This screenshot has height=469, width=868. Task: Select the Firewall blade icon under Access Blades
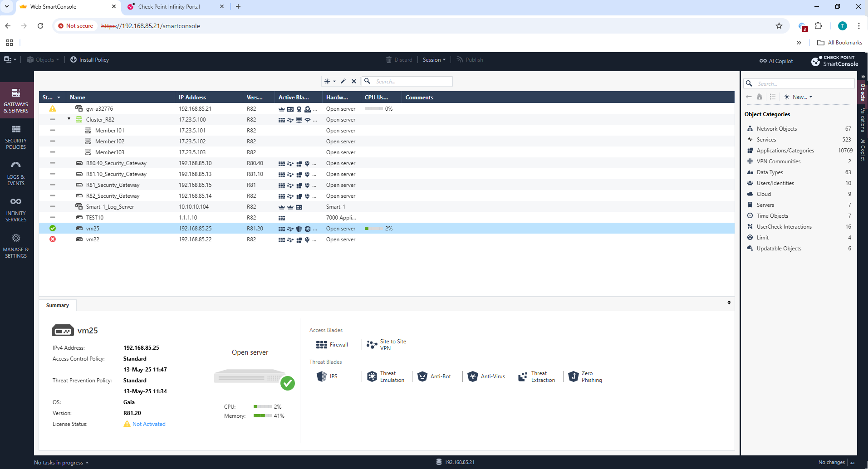coord(321,344)
